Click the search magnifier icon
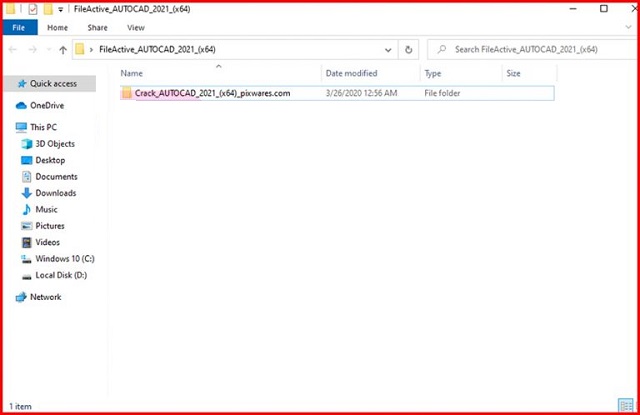 tap(442, 49)
